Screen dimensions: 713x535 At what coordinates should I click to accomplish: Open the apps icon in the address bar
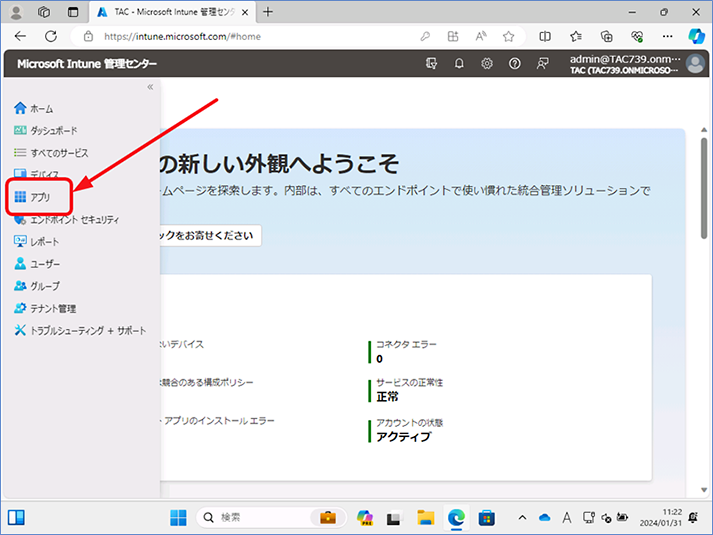[x=453, y=36]
